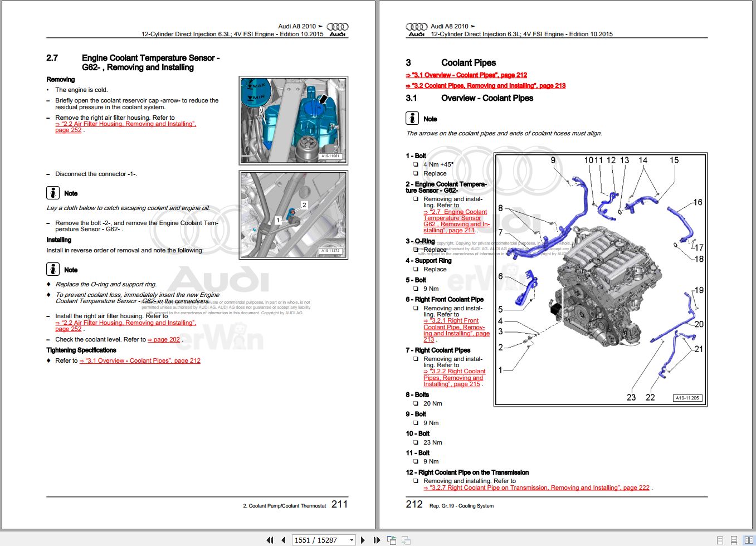This screenshot has width=756, height=546.
Task: Click the '8 - Bolts' list entry
Action: 417,394
